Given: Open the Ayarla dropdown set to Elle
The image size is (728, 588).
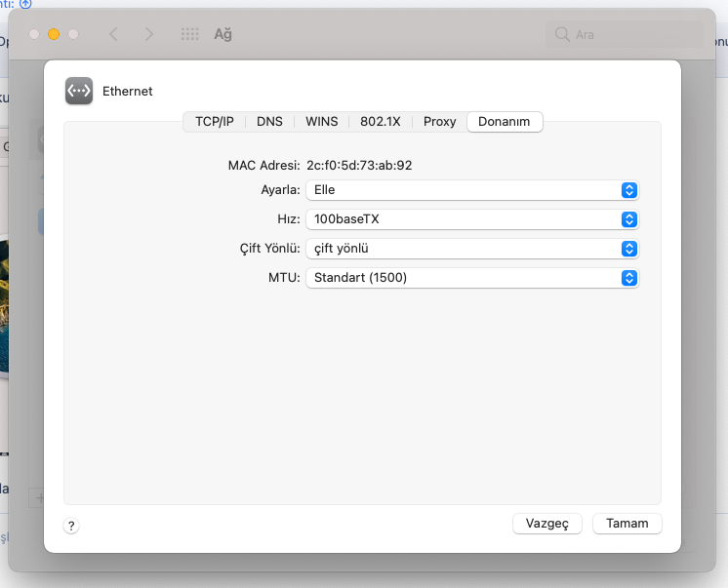Looking at the screenshot, I should click(x=472, y=190).
